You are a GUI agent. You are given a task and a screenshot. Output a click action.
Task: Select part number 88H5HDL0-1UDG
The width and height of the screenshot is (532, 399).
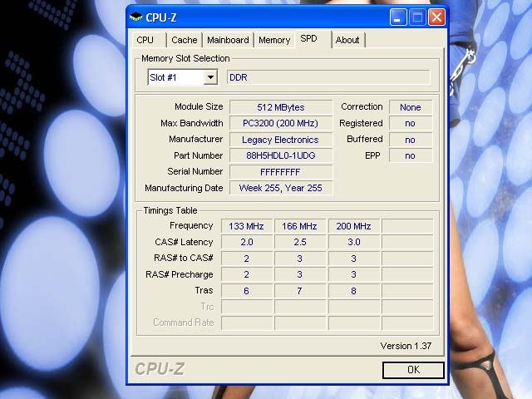(x=281, y=155)
